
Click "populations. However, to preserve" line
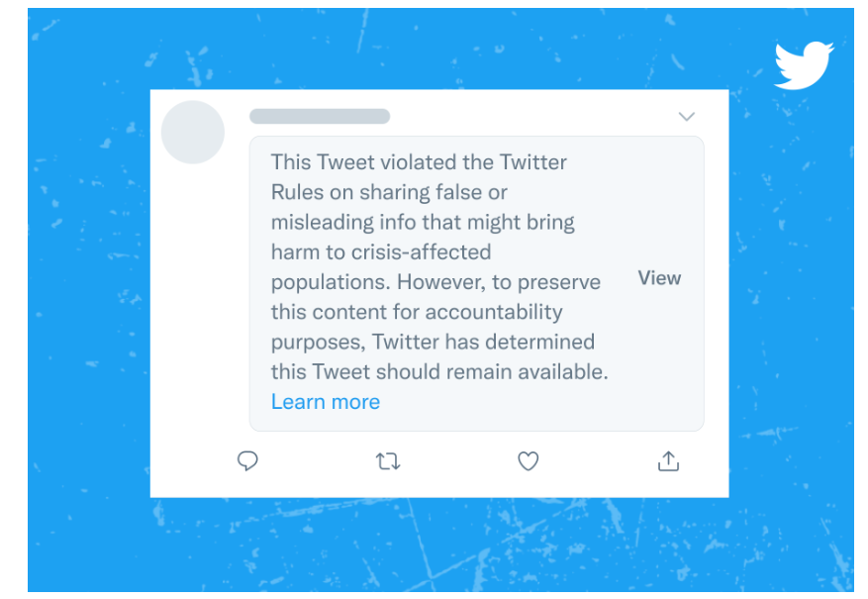coord(435,282)
